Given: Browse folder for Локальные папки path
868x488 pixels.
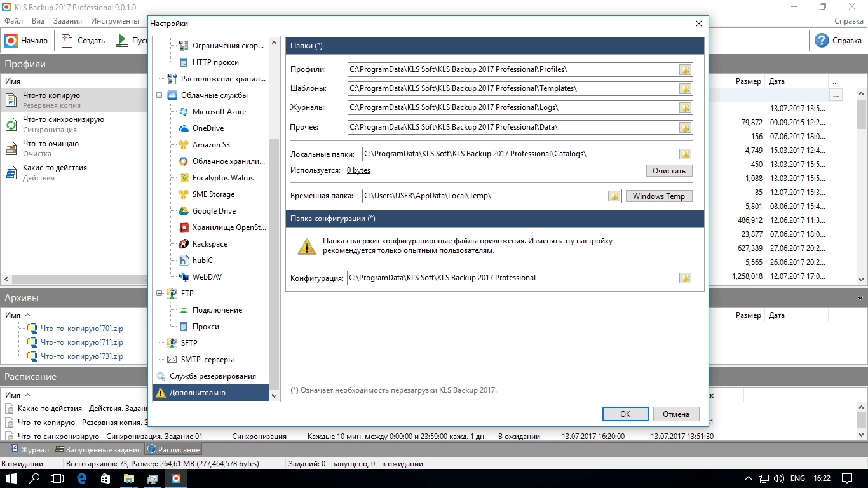Looking at the screenshot, I should tap(685, 154).
